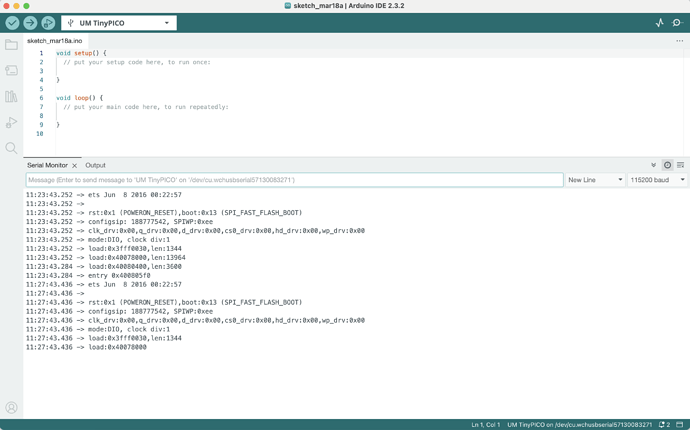Screen dimensions: 690x430
Task: Close the Serial Monitor tab
Action: tap(74, 165)
